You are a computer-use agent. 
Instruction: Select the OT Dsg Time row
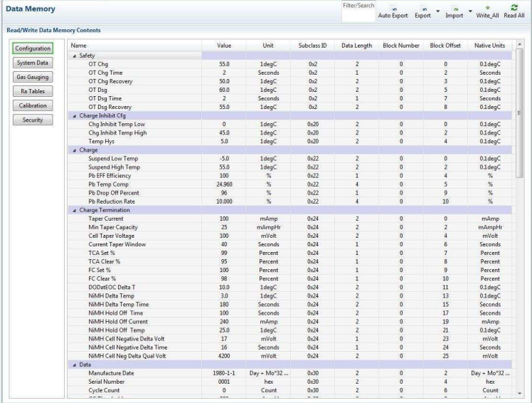[x=289, y=98]
